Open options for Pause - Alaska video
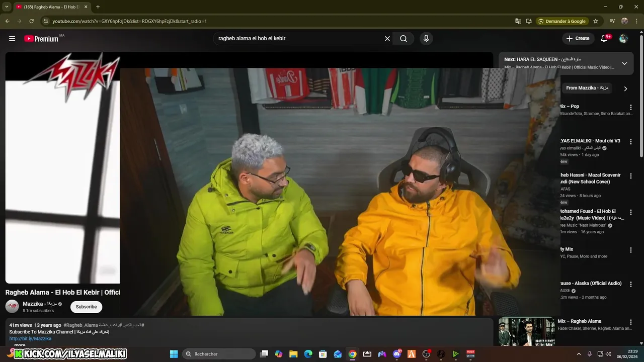 pos(630,284)
